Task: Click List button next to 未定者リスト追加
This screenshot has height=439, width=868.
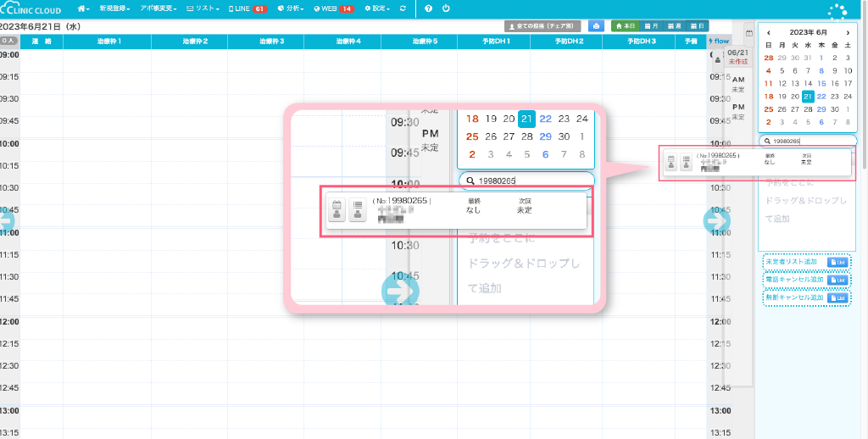Action: (837, 262)
